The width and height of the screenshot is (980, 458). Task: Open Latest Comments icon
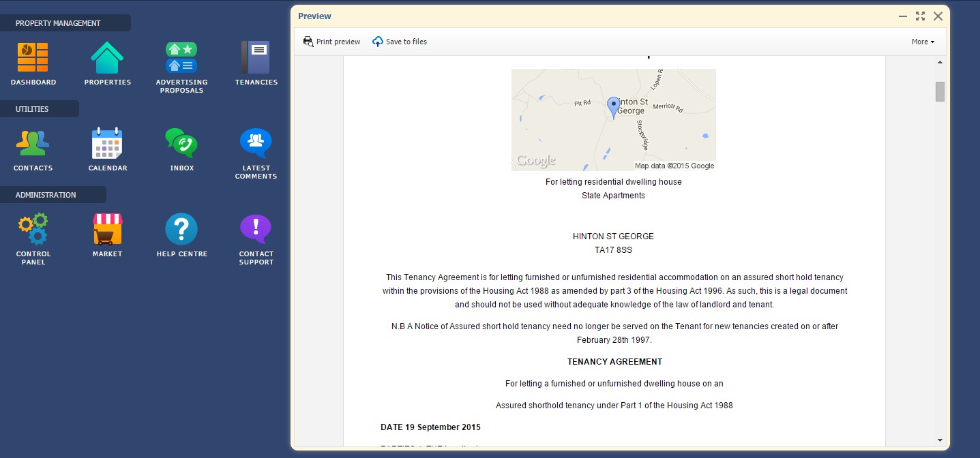(256, 143)
